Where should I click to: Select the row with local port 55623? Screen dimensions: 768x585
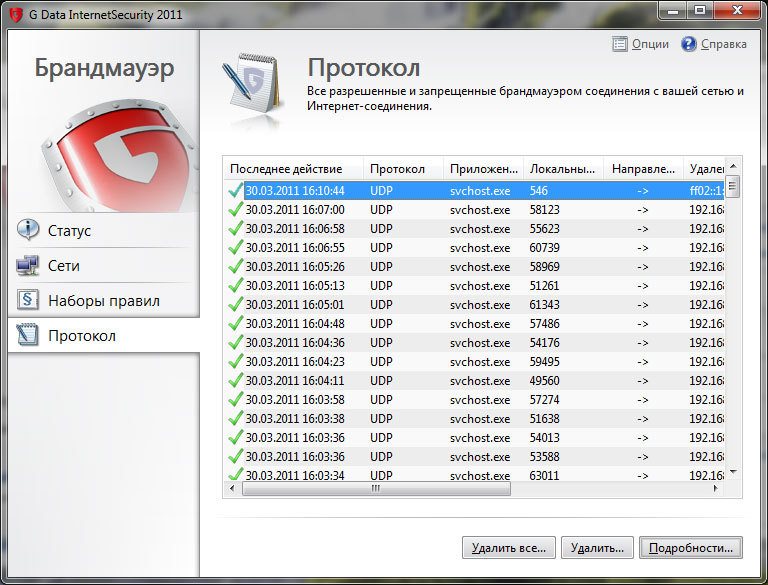(475, 229)
